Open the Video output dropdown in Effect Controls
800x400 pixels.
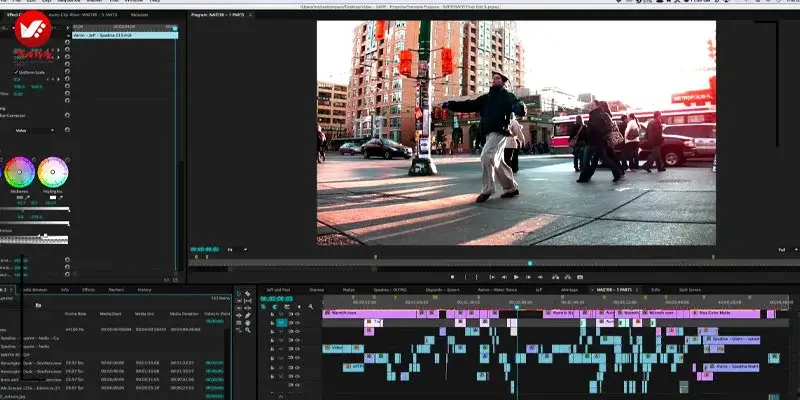pos(35,130)
